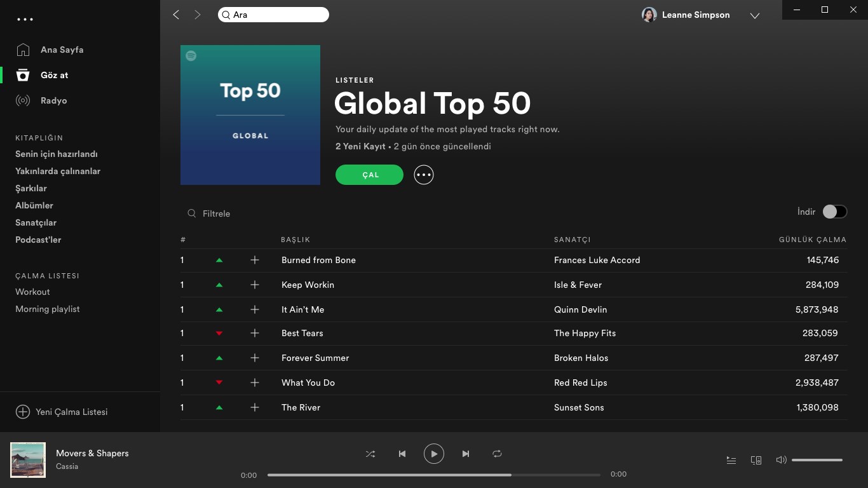The width and height of the screenshot is (868, 488).
Task: Toggle the İndir download switch
Action: [835, 212]
